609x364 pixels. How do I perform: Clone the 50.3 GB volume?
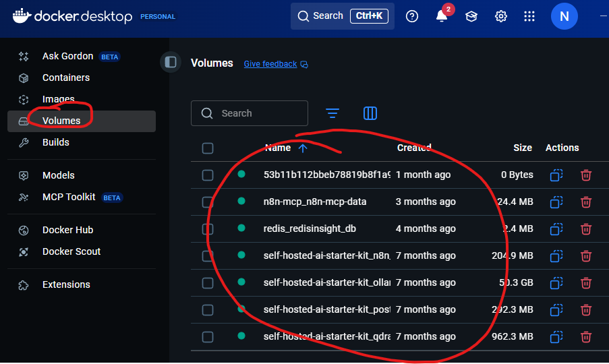556,283
